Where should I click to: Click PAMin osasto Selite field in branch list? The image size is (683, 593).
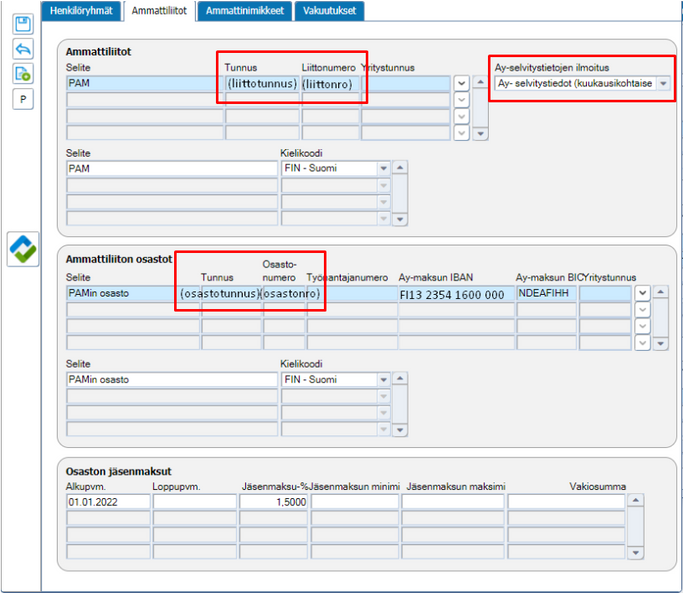point(133,293)
